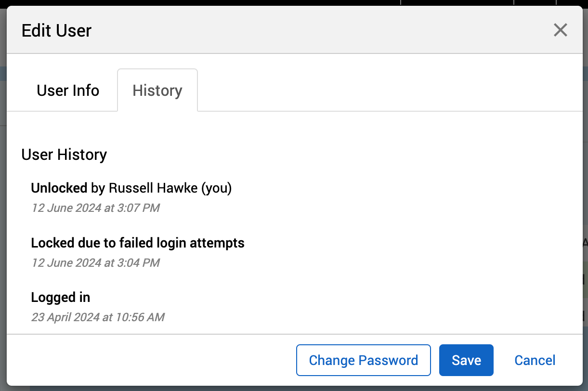This screenshot has width=588, height=391.
Task: Cancel editing the user
Action: [535, 360]
